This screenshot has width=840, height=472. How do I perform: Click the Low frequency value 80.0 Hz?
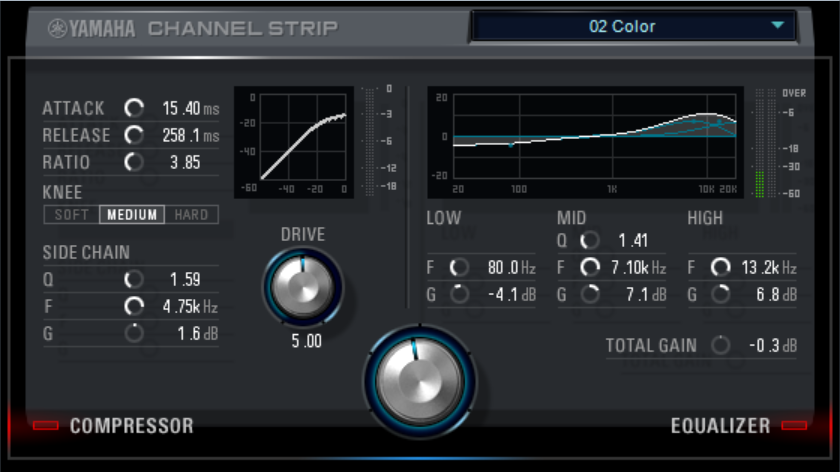pos(512,267)
